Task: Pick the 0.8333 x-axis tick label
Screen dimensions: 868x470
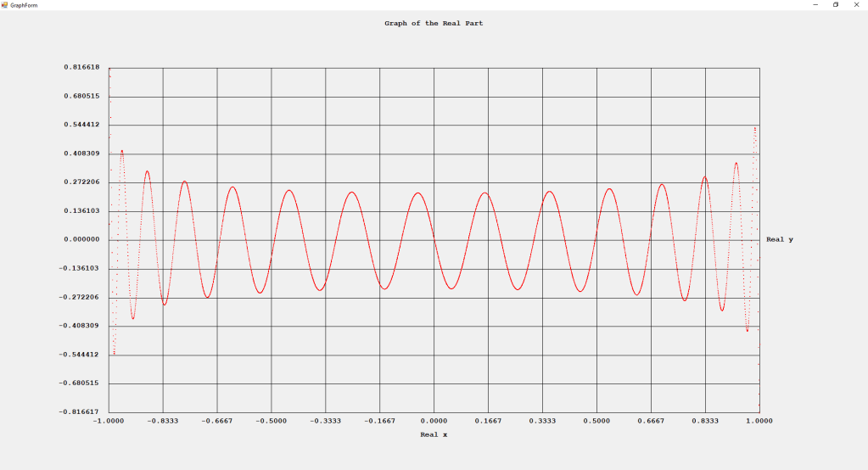Action: [x=705, y=421]
